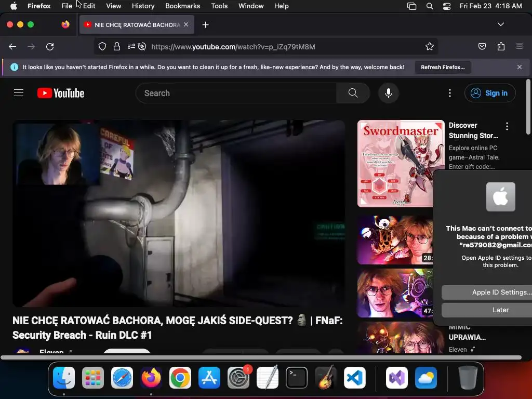This screenshot has height=399, width=532.
Task: Click the horizontal scrollbar at bottom
Action: tap(261, 357)
